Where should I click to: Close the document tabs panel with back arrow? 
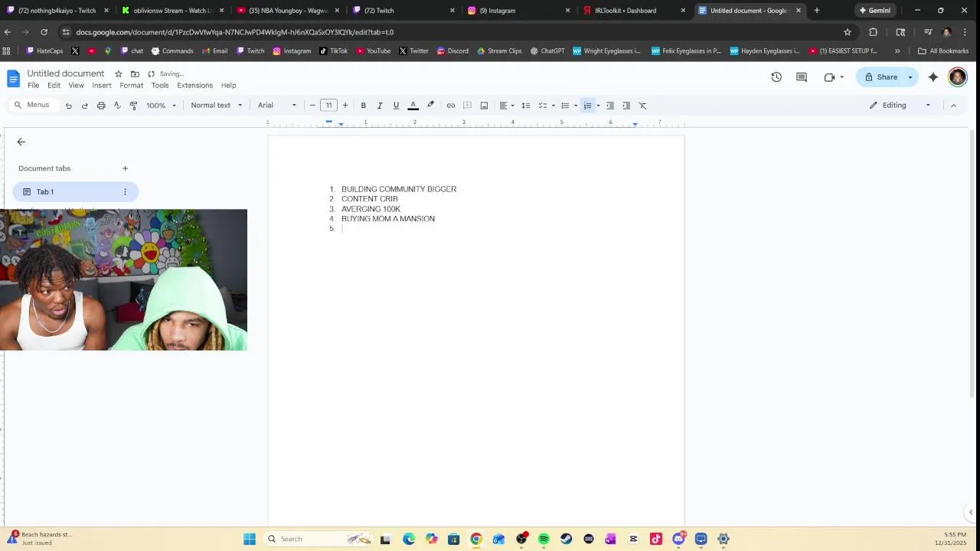pyautogui.click(x=21, y=142)
